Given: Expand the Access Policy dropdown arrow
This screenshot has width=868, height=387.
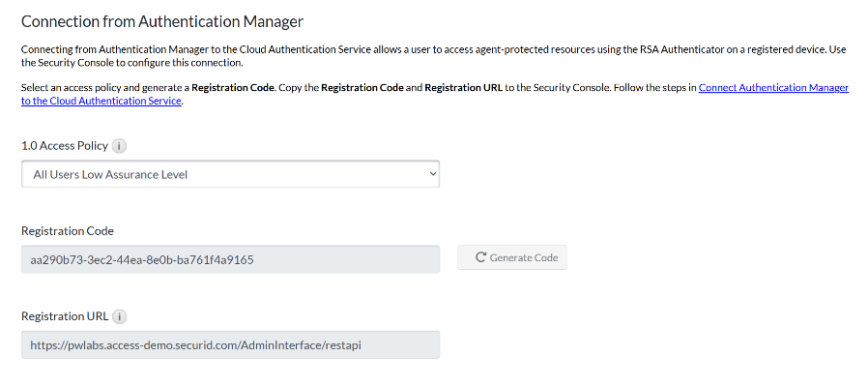Looking at the screenshot, I should click(431, 174).
